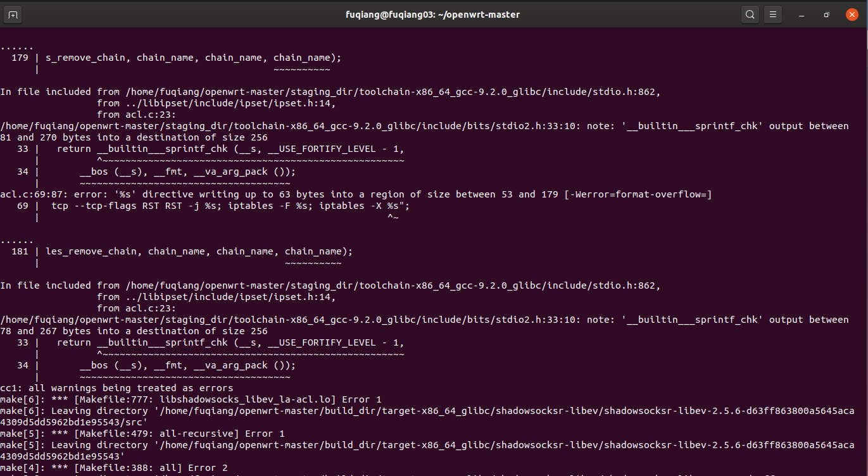Click the title bar showing fuqiang@fuqiang03
The image size is (868, 476).
[x=432, y=14]
